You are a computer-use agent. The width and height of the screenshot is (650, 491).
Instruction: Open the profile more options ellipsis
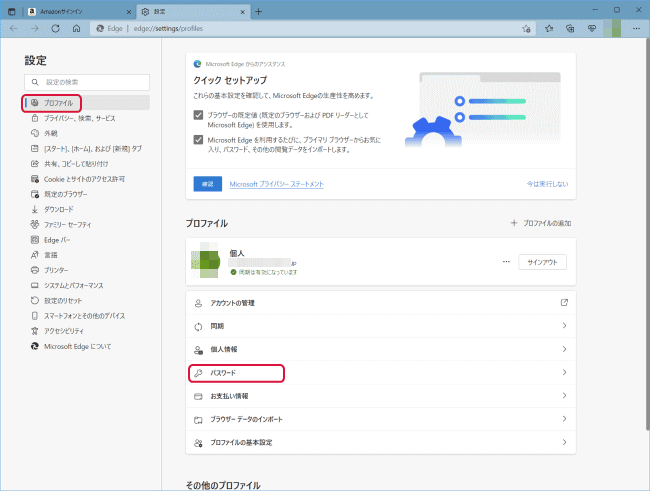coord(506,262)
